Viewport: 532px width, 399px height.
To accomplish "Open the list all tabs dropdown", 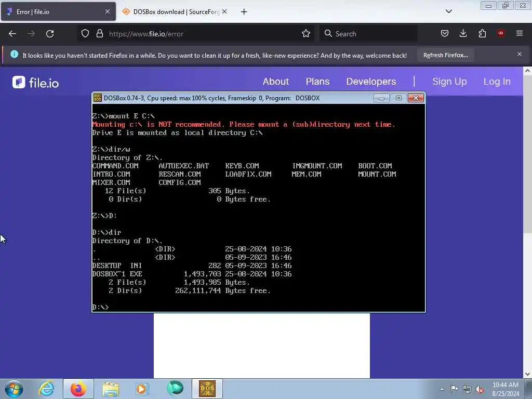I will click(x=448, y=11).
